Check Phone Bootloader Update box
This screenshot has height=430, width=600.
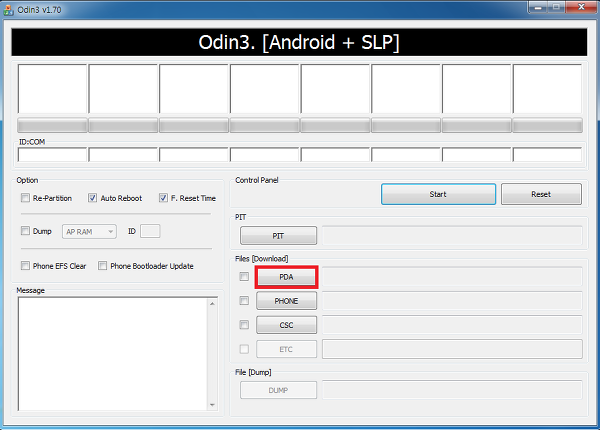pyautogui.click(x=103, y=265)
